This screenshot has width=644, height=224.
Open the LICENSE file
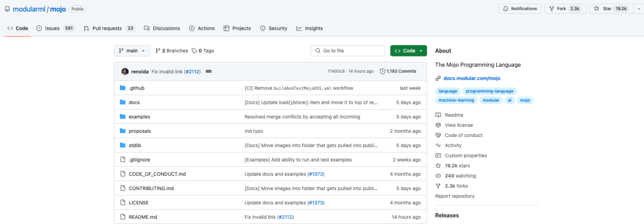tap(138, 203)
